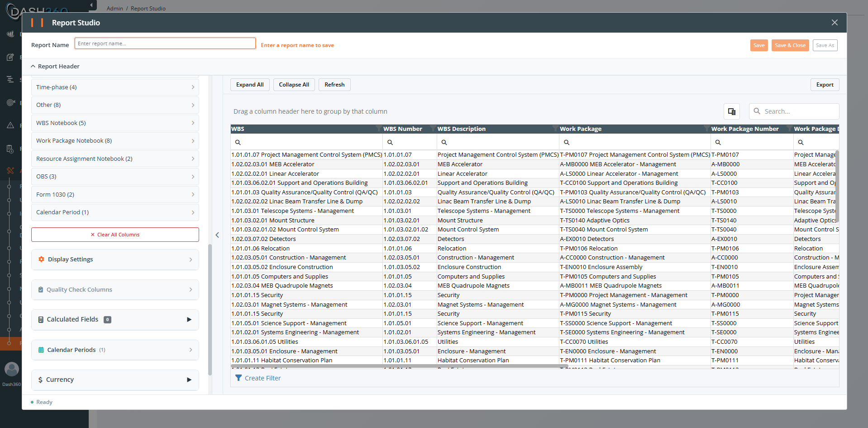Sort by the WBS Number column header
The width and height of the screenshot is (868, 428).
[410, 129]
